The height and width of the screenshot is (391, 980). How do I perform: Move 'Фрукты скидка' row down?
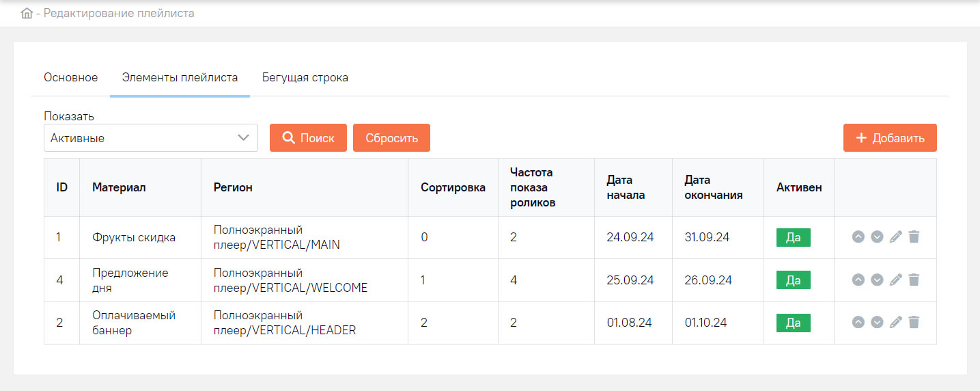(877, 237)
